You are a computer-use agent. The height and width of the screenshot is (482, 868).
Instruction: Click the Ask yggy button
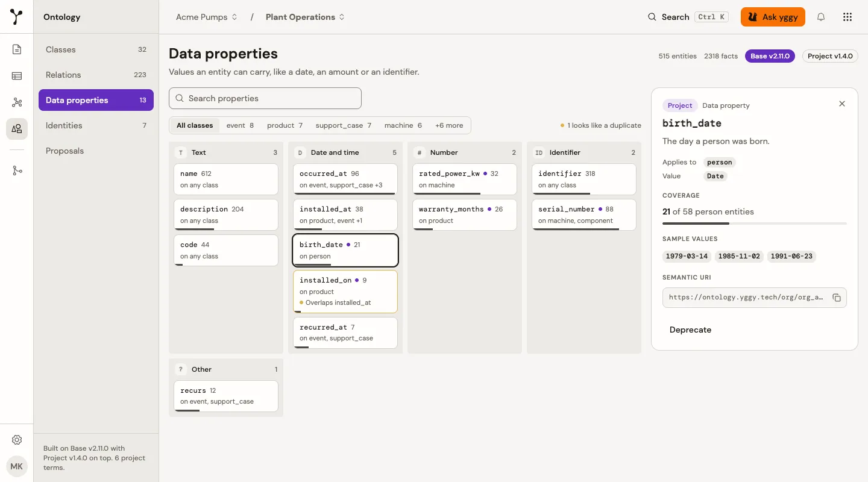coord(773,17)
